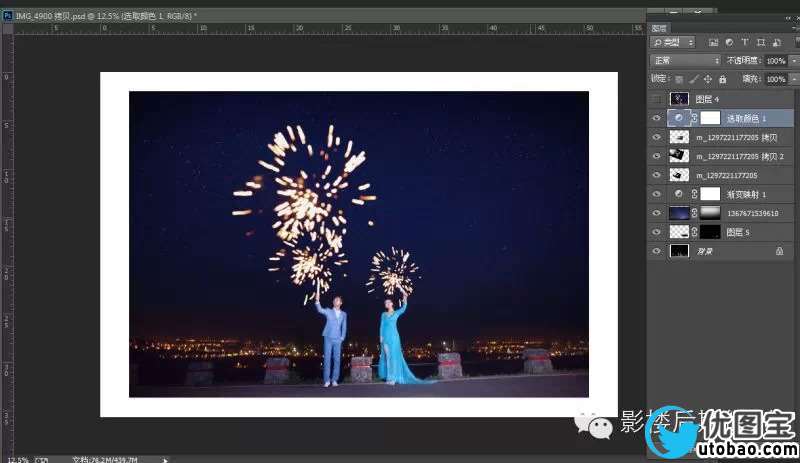Click the 渐变映射 1 adjustment icon
The height and width of the screenshot is (463, 800).
pyautogui.click(x=679, y=194)
